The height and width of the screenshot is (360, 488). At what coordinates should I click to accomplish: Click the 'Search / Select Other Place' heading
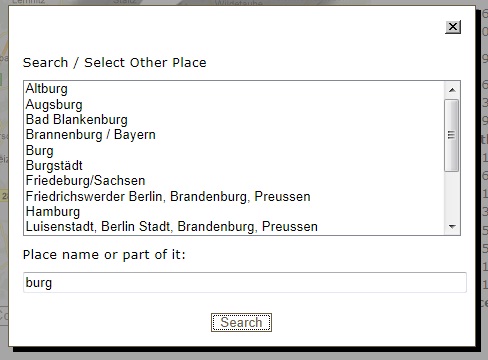pos(115,63)
